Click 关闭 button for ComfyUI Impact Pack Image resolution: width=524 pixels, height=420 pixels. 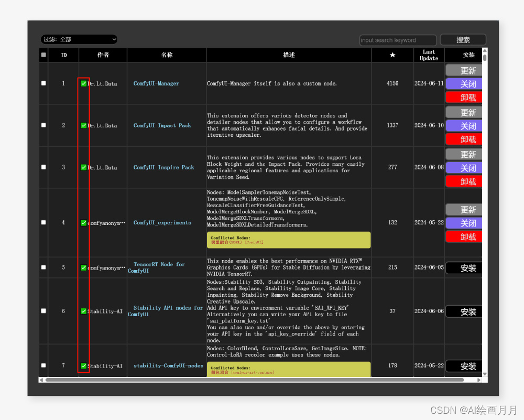point(464,126)
